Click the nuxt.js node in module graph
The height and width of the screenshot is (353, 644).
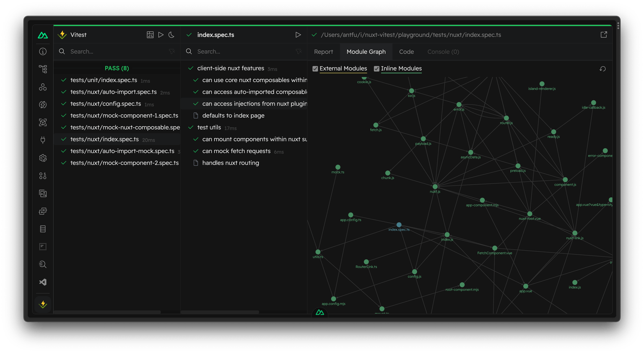coord(435,186)
